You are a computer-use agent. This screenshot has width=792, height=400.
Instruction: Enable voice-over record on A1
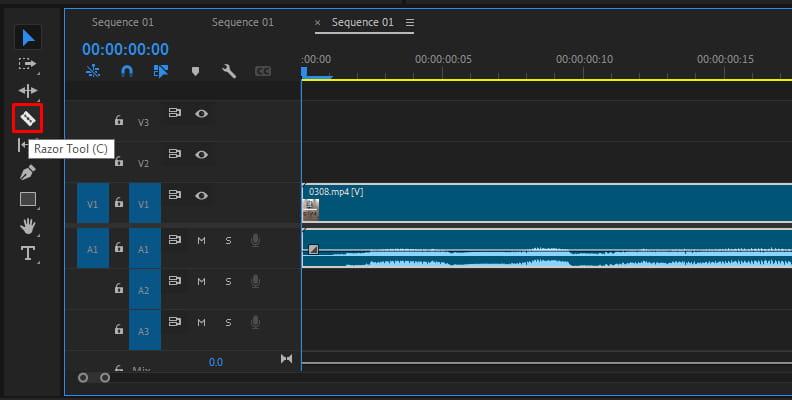[256, 240]
